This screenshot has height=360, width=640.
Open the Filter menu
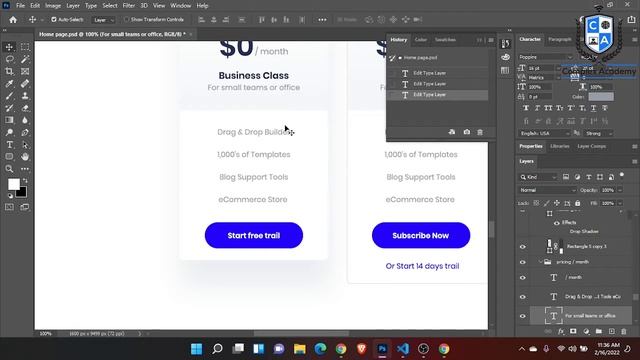click(129, 6)
